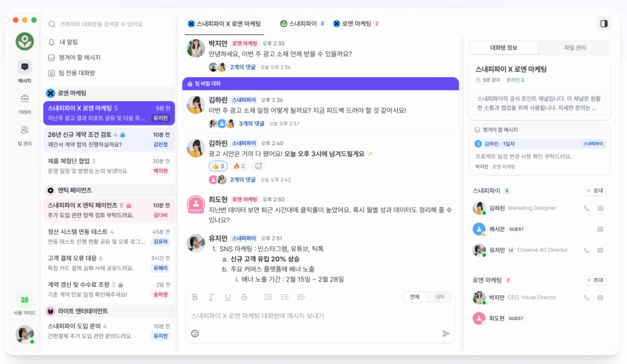Open 2개의 댓글 at 오후 2:42
The width and height of the screenshot is (627, 364).
tap(242, 180)
